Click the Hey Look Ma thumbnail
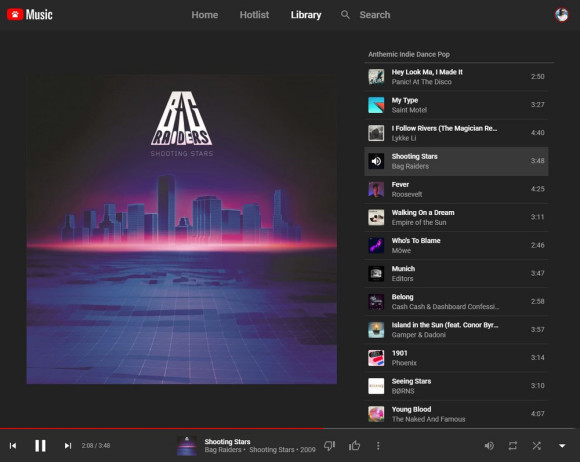 (376, 77)
